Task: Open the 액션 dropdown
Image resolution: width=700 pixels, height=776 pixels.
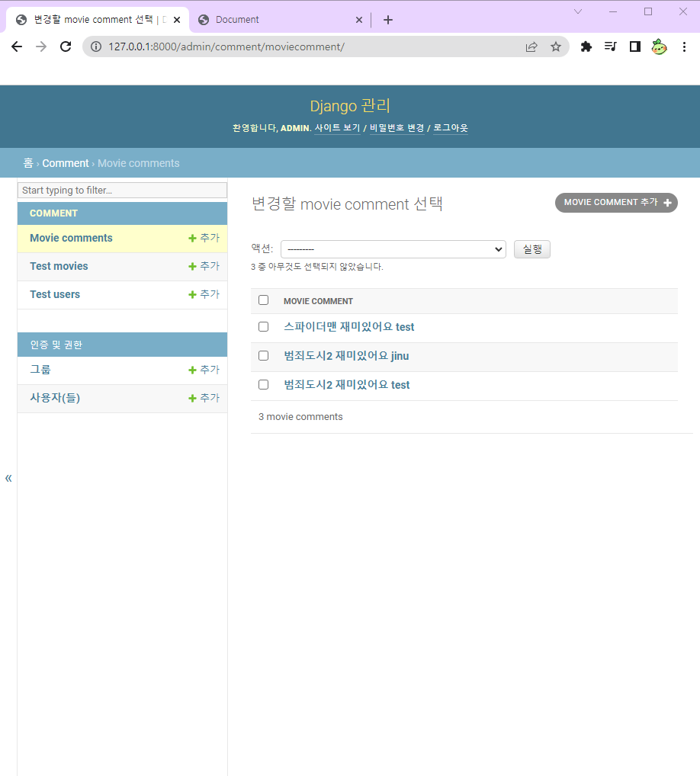Action: (393, 249)
